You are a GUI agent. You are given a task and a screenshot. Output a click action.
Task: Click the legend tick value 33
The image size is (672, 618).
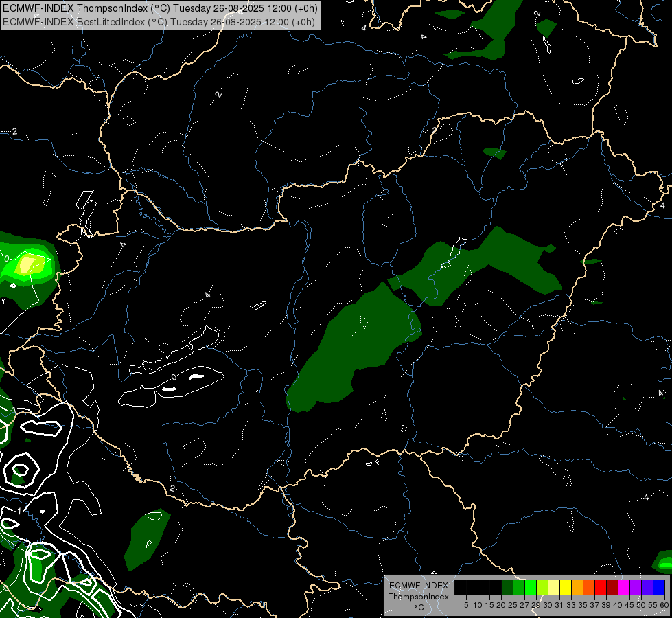pos(571,605)
